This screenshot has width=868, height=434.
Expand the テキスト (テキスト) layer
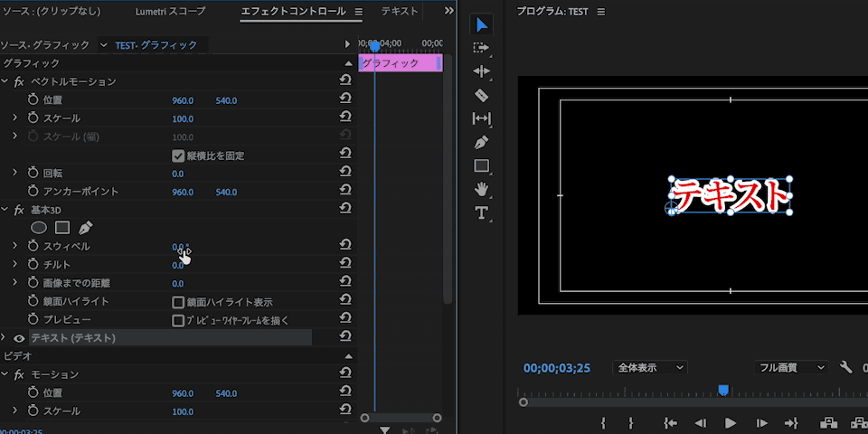click(x=4, y=337)
